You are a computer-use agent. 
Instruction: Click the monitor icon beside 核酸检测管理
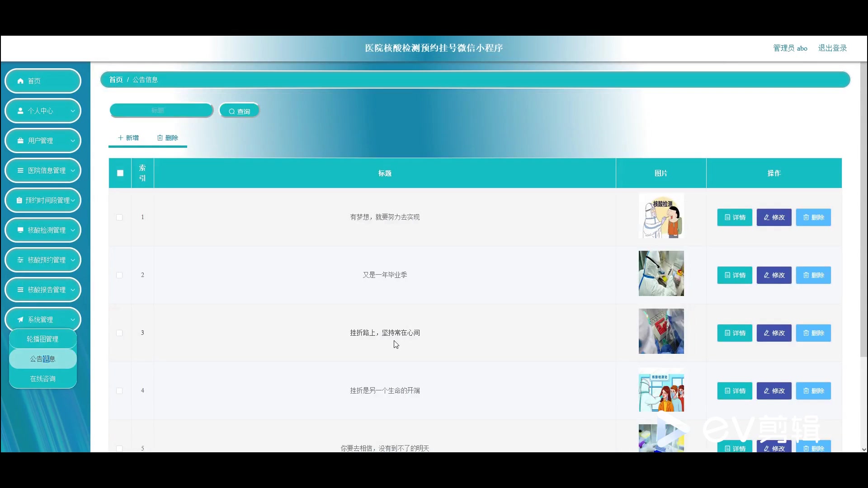20,230
